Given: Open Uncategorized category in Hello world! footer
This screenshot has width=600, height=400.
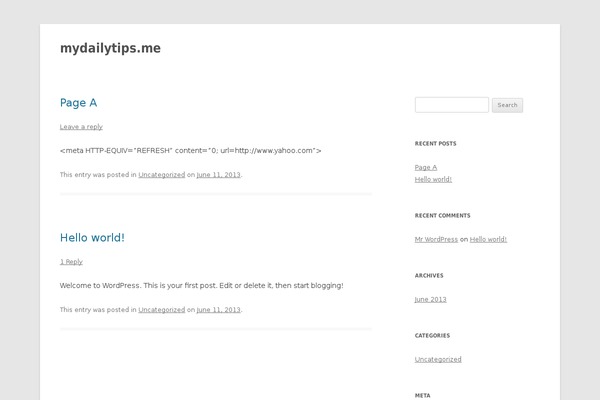Looking at the screenshot, I should 161,310.
